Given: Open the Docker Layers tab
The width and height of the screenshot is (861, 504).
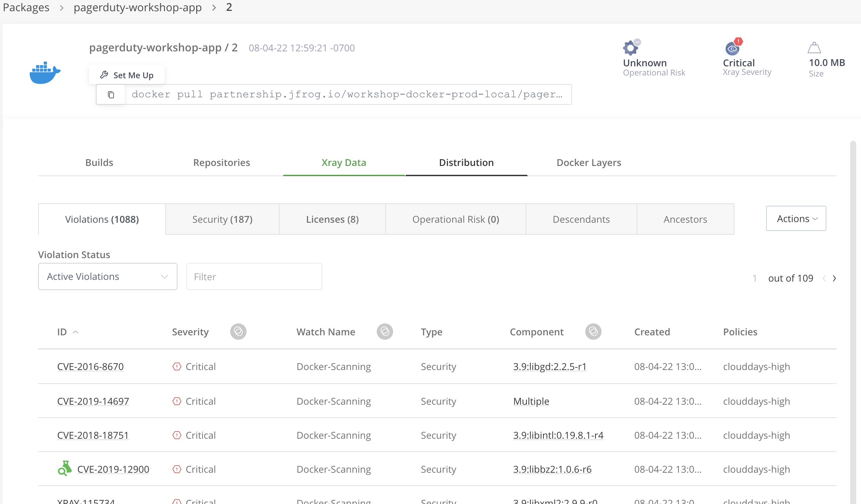Looking at the screenshot, I should coord(589,162).
